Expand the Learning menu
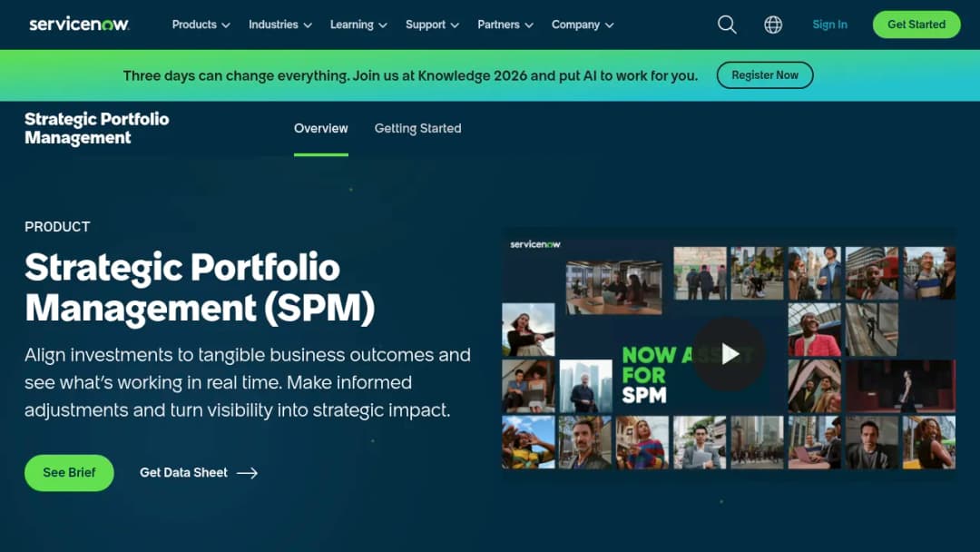This screenshot has height=552, width=980. tap(358, 25)
